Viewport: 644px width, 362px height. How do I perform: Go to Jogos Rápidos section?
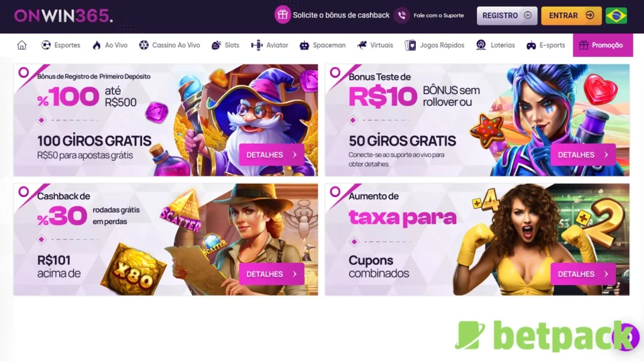click(x=434, y=45)
